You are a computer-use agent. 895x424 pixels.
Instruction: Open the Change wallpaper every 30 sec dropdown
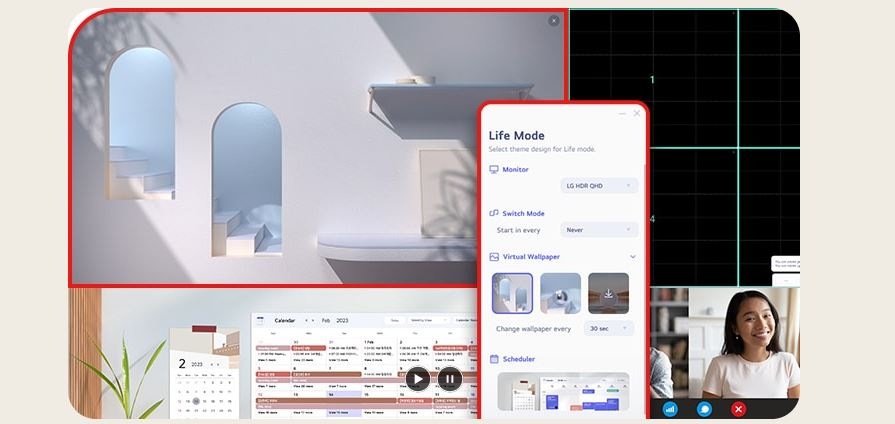608,329
